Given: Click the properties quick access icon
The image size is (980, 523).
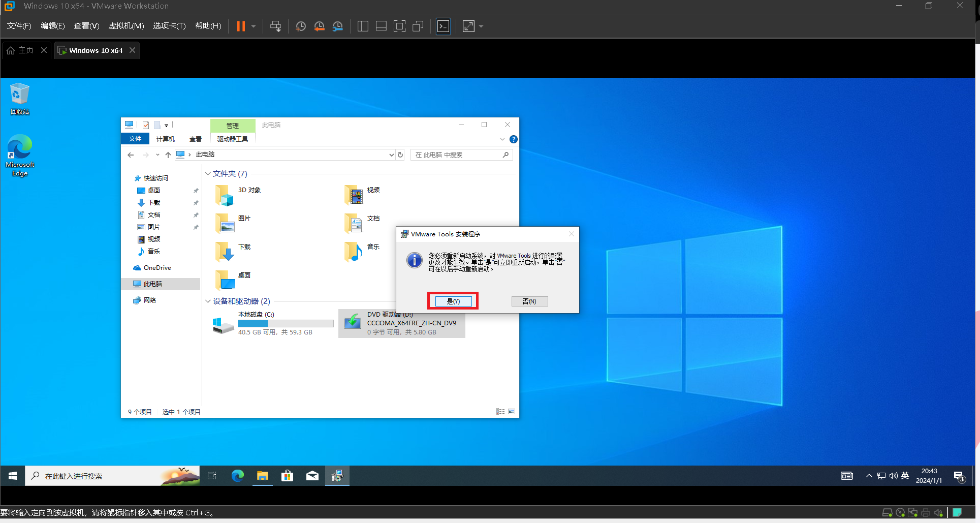Looking at the screenshot, I should [x=146, y=125].
